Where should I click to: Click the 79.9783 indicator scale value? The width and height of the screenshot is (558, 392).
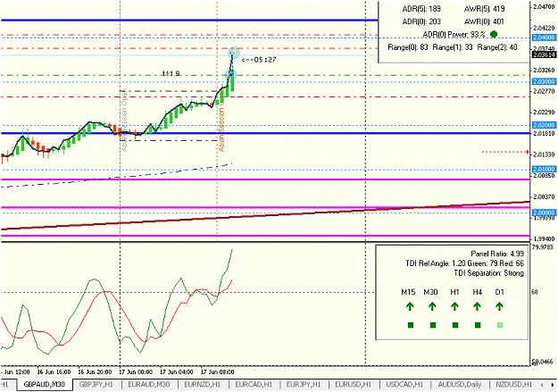[544, 247]
